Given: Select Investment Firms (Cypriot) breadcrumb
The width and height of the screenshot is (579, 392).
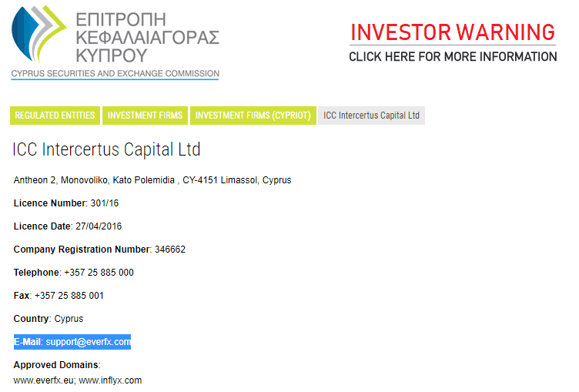Looking at the screenshot, I should [x=253, y=116].
